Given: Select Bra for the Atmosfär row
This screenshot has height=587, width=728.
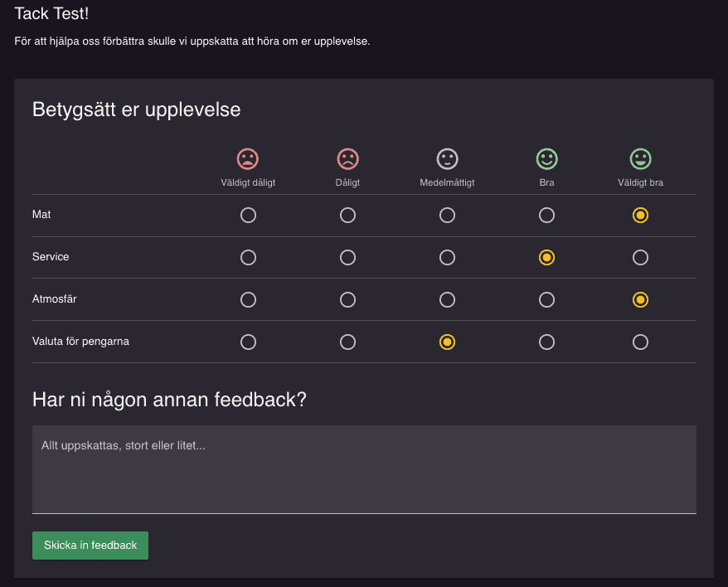Looking at the screenshot, I should [546, 299].
